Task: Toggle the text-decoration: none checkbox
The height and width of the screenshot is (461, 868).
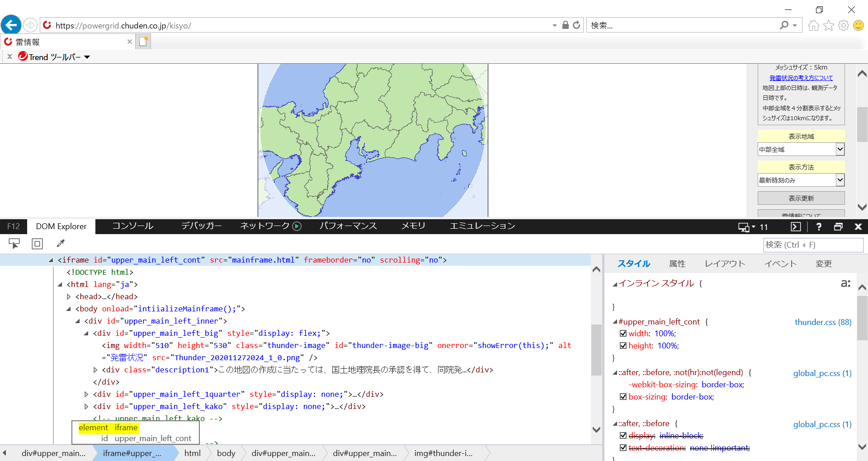Action: coord(623,448)
